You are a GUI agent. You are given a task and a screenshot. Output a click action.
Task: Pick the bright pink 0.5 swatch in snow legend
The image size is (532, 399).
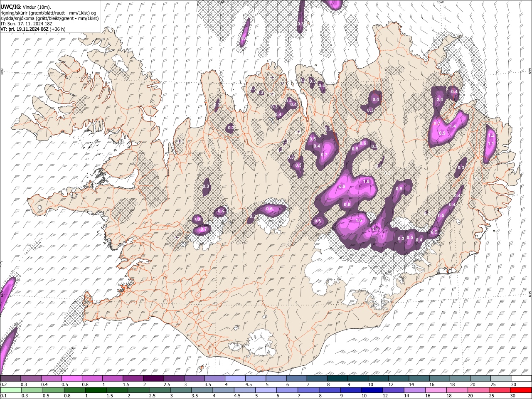pos(71,379)
